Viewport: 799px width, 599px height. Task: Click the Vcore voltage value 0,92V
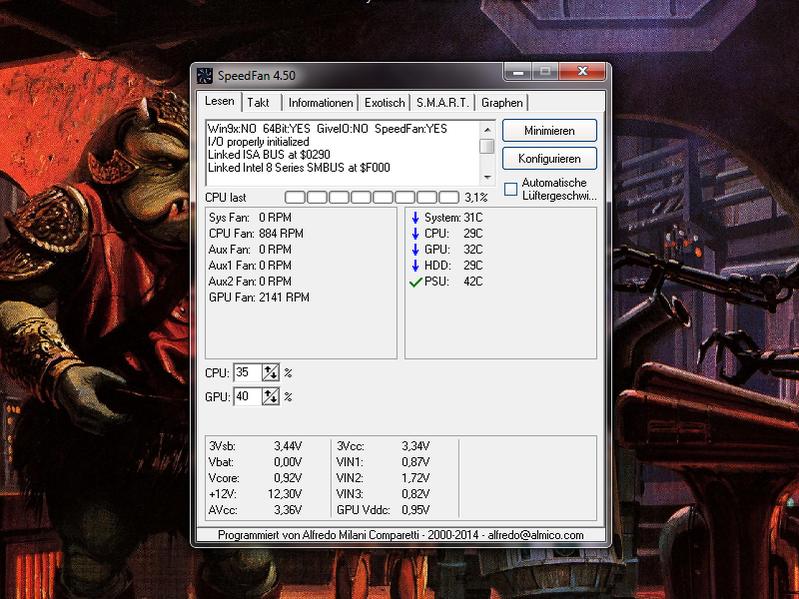288,478
